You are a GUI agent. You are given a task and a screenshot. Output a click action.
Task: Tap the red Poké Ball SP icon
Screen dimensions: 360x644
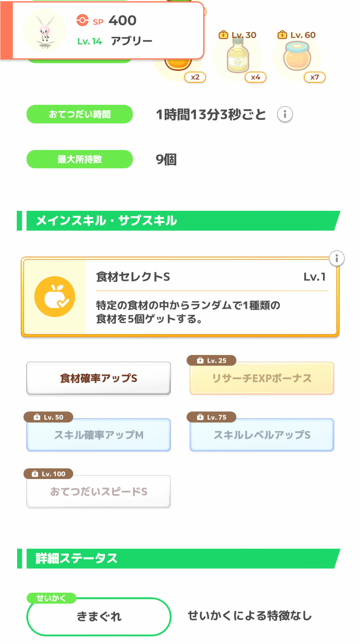pyautogui.click(x=82, y=20)
